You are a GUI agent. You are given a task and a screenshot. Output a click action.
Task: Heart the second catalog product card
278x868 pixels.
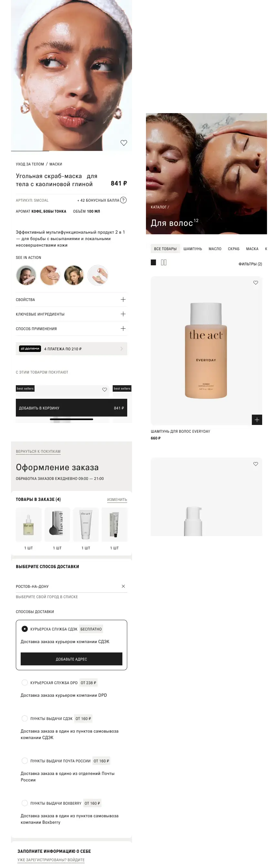click(256, 464)
